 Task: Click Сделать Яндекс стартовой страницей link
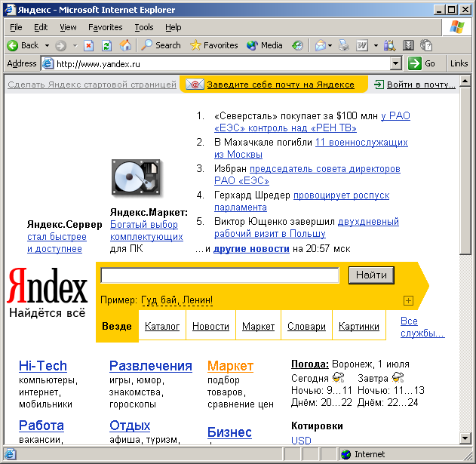pyautogui.click(x=92, y=85)
